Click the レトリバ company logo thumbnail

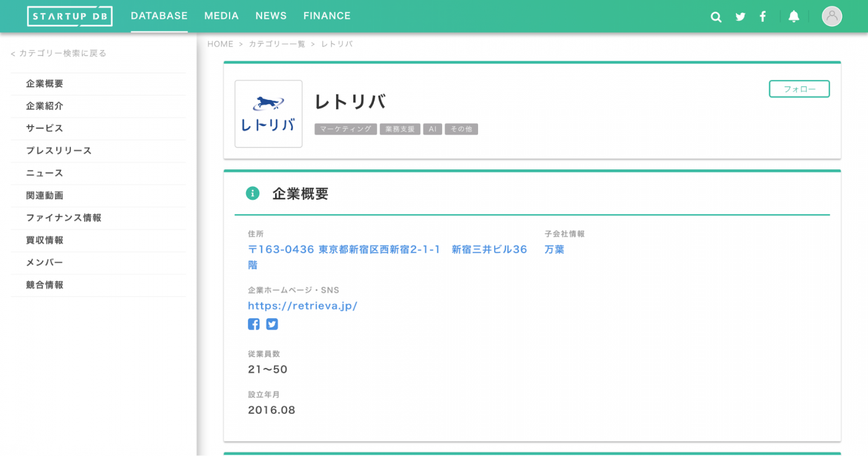click(268, 114)
